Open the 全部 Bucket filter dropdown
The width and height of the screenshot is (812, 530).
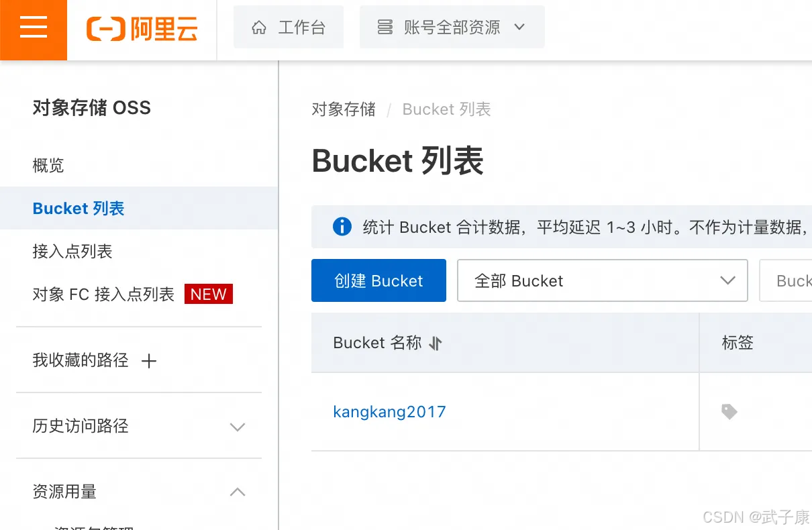[602, 280]
